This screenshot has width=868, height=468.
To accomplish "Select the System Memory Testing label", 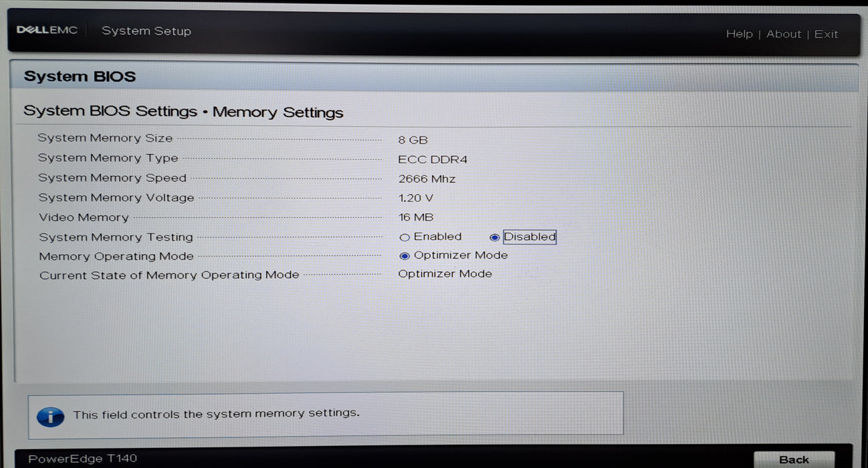I will click(116, 237).
